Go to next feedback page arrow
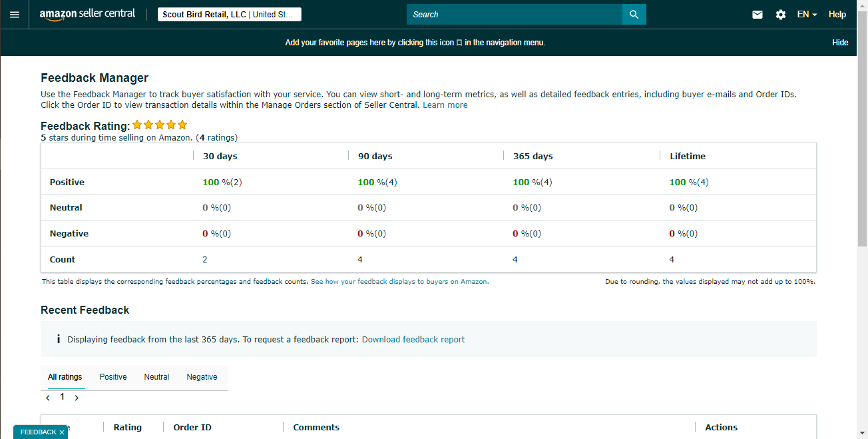The height and width of the screenshot is (439, 868). pyautogui.click(x=77, y=398)
